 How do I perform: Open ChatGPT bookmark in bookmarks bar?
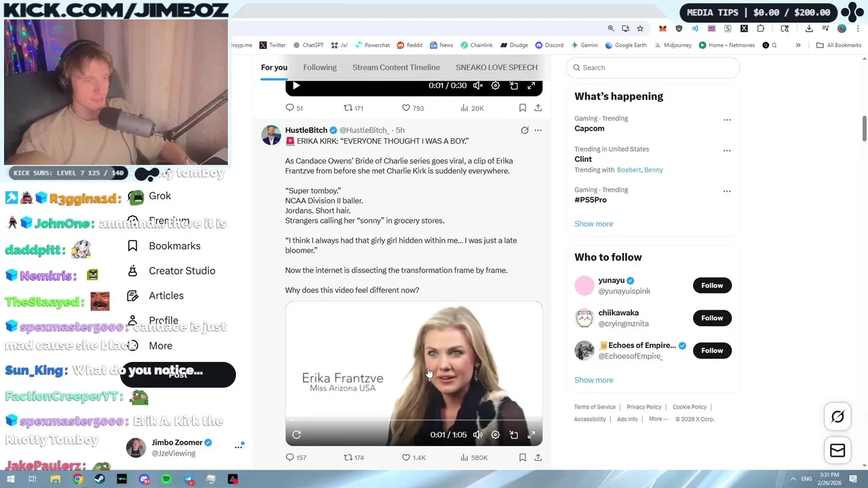click(308, 45)
